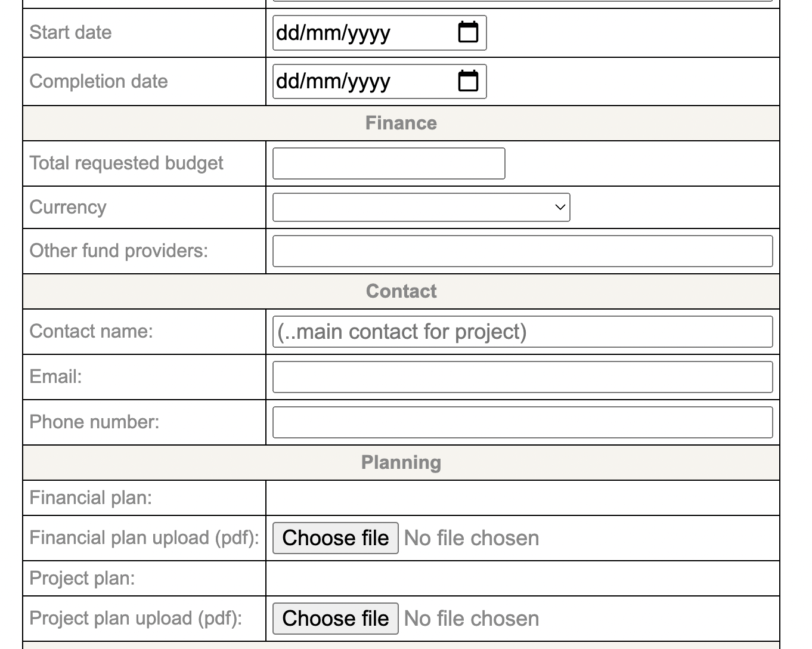Open the Completion date calendar picker
Image resolution: width=812 pixels, height=649 pixels.
coord(468,81)
